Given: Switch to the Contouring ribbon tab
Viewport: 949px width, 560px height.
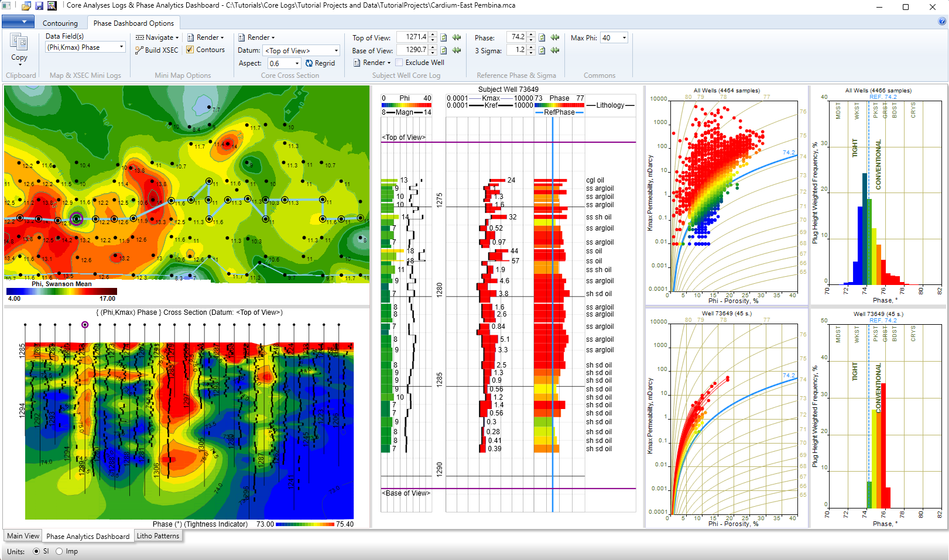Looking at the screenshot, I should 60,23.
